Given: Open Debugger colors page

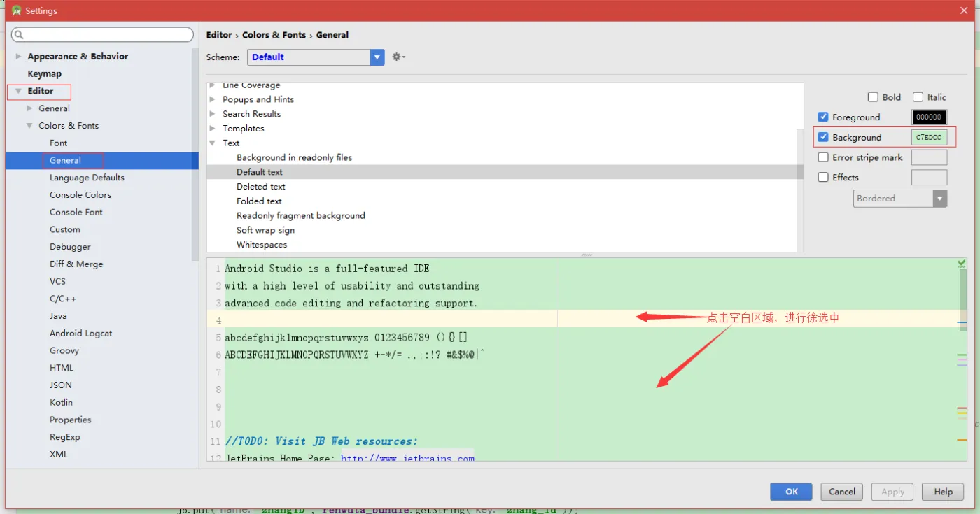Looking at the screenshot, I should click(70, 247).
